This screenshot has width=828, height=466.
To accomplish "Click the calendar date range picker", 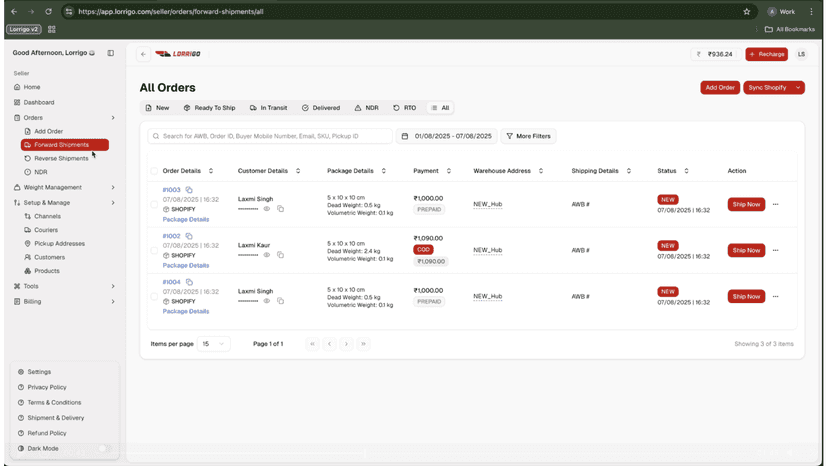I will (x=447, y=136).
